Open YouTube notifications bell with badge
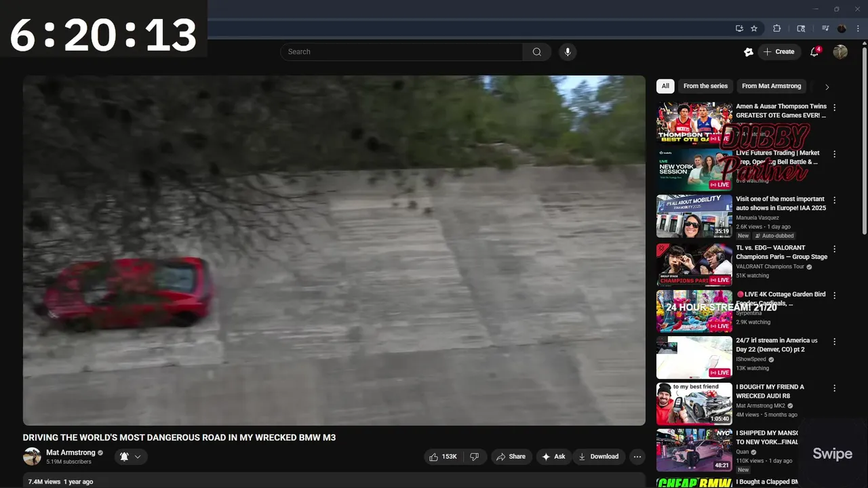This screenshot has height=488, width=868. (x=815, y=52)
